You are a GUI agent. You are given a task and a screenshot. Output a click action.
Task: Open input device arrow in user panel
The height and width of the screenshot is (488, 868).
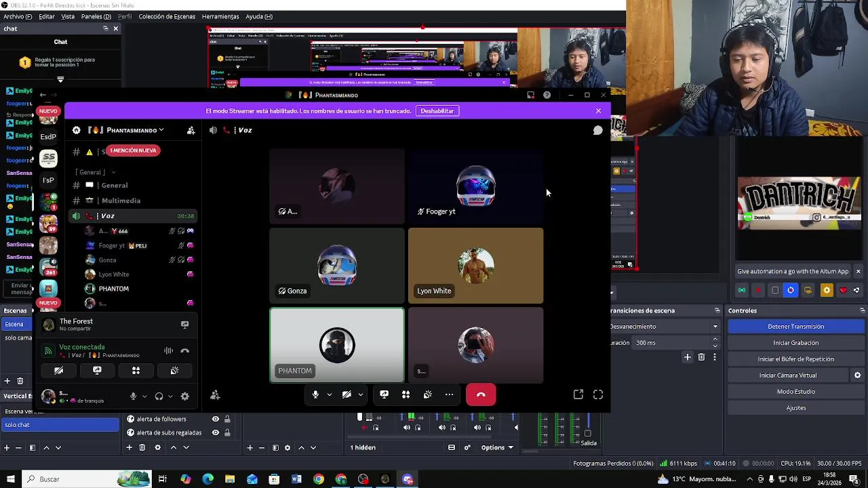pyautogui.click(x=144, y=396)
